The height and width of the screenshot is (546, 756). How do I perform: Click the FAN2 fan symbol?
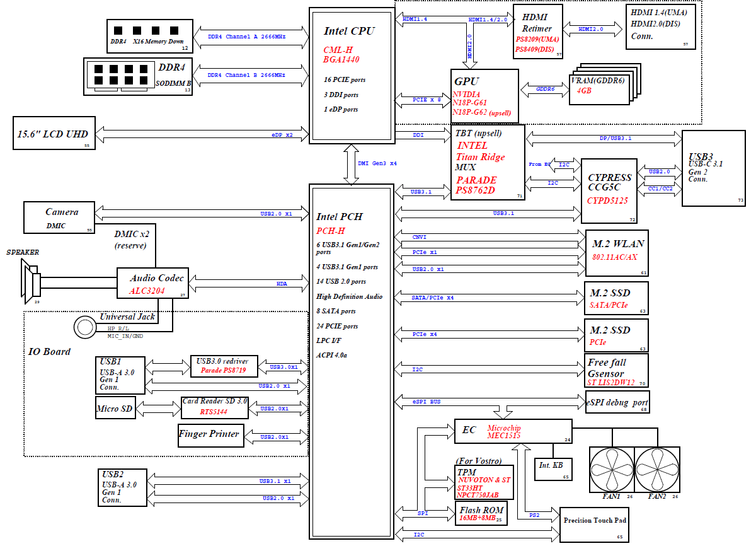coord(657,470)
